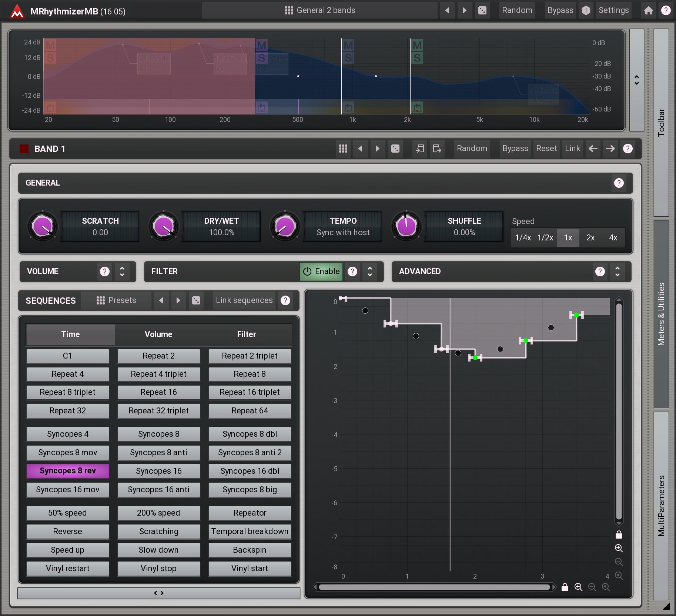Image resolution: width=676 pixels, height=616 pixels.
Task: Click the Vinyl stop sequence
Action: 159,569
